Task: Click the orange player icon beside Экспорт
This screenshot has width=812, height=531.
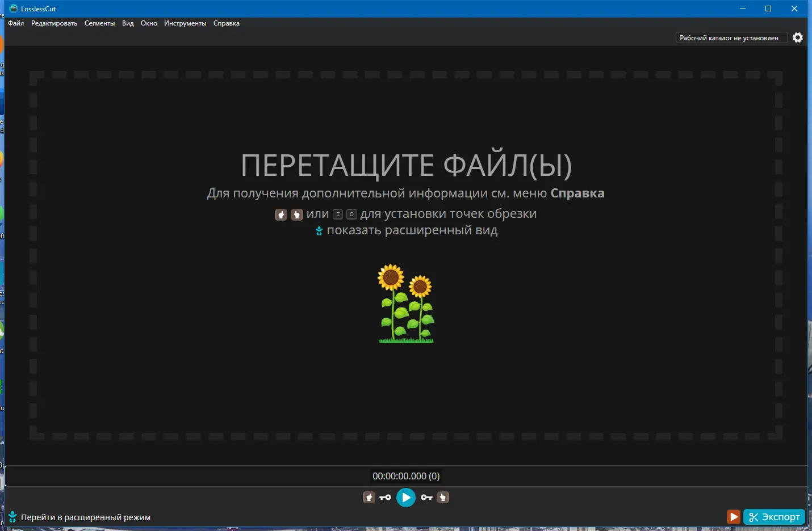Action: click(x=734, y=517)
